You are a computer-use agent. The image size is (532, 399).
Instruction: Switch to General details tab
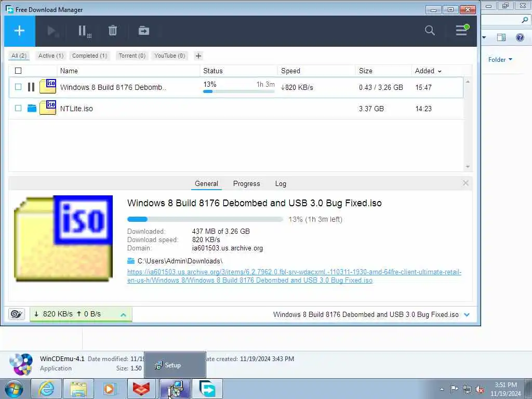click(206, 183)
